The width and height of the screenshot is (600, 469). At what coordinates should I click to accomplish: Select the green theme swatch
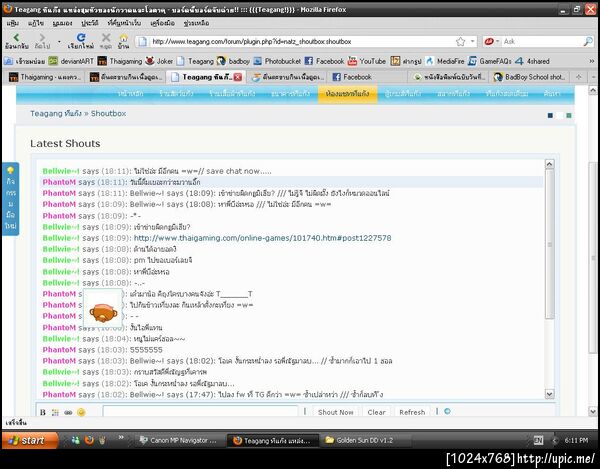pyautogui.click(x=569, y=116)
